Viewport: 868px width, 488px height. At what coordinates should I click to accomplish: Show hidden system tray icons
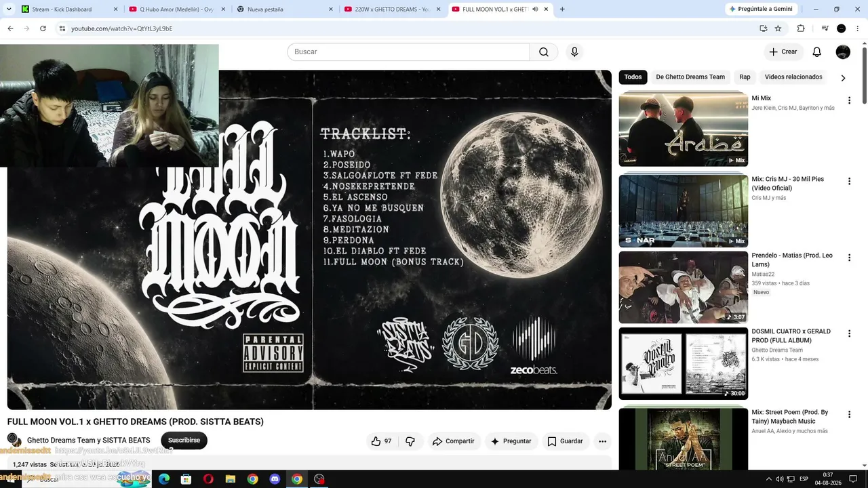click(768, 479)
